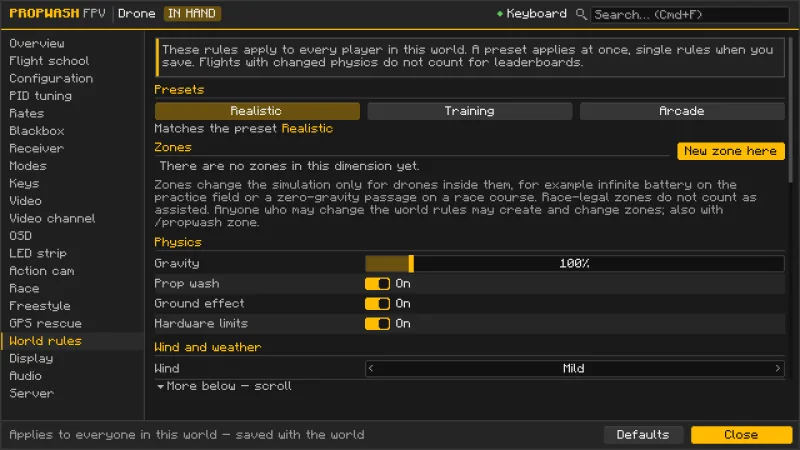
Task: Select the Realistic preset
Action: (257, 111)
